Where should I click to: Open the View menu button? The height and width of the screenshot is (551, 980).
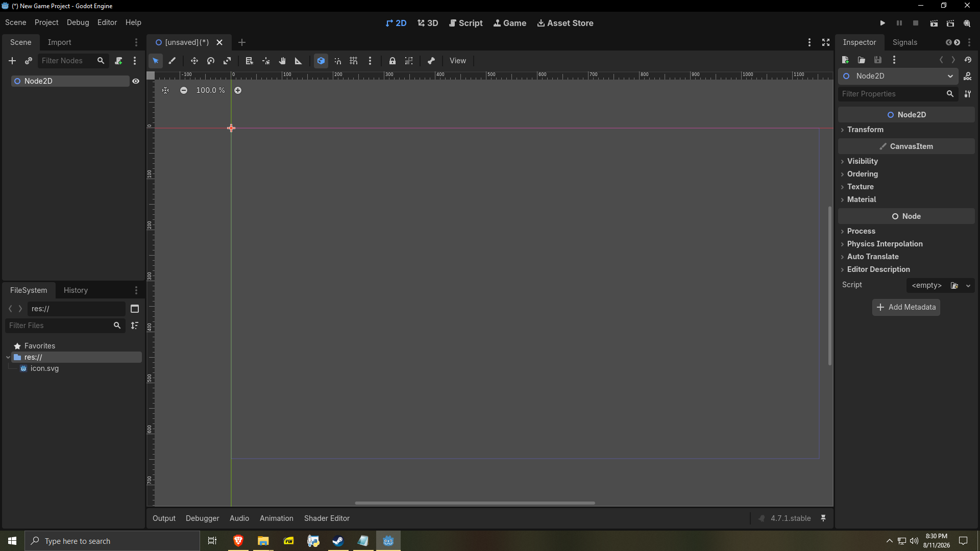tap(458, 61)
